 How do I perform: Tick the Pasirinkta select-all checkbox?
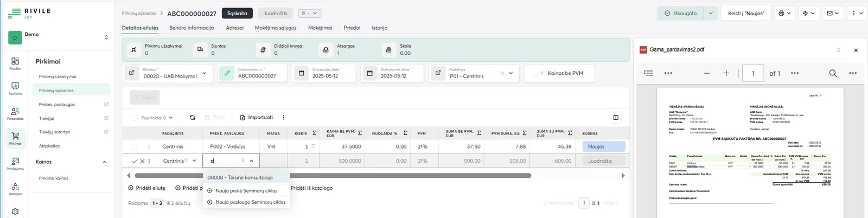click(x=135, y=118)
